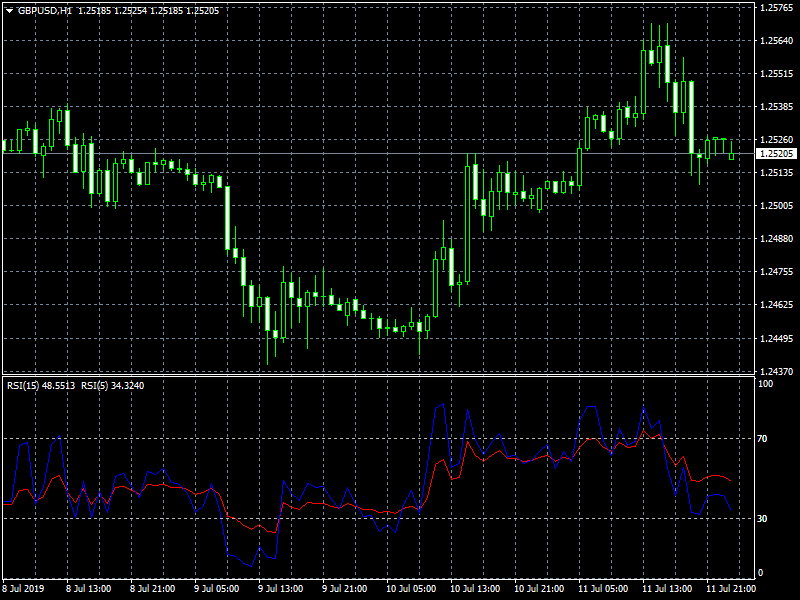Click the 9 Jul 05:00 time label

pyautogui.click(x=218, y=589)
